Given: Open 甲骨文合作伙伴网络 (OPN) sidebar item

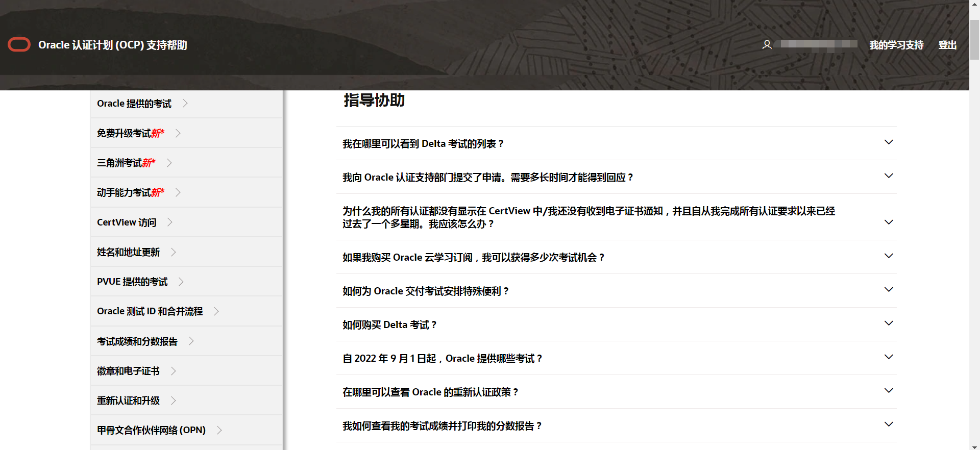Looking at the screenshot, I should tap(186, 430).
